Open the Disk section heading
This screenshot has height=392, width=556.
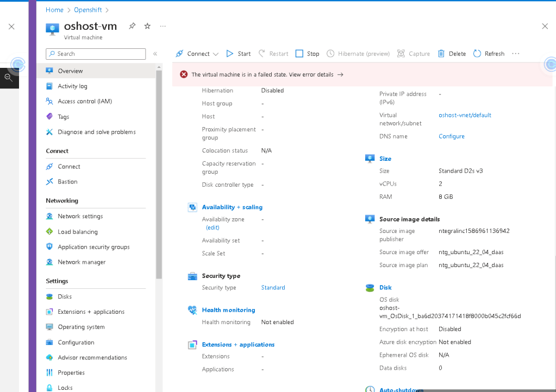click(385, 288)
